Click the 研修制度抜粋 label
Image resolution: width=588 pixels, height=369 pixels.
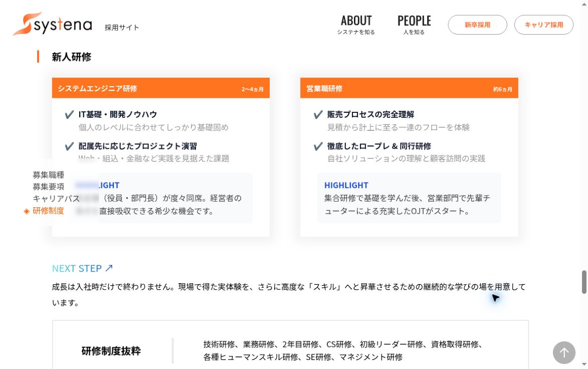pos(111,351)
